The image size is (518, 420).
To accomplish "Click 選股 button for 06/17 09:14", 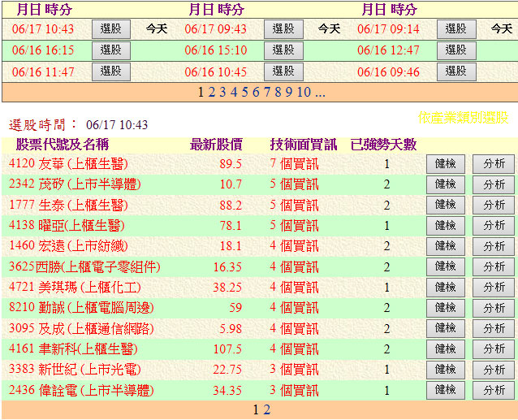I will [456, 29].
